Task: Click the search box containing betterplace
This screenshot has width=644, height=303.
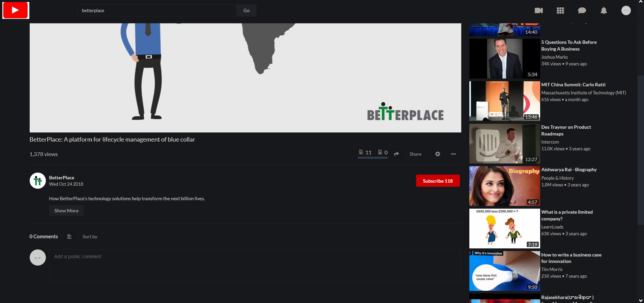Action: tap(157, 10)
